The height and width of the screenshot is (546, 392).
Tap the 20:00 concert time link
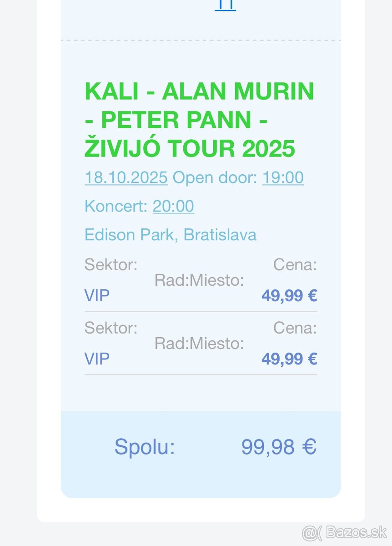(173, 206)
